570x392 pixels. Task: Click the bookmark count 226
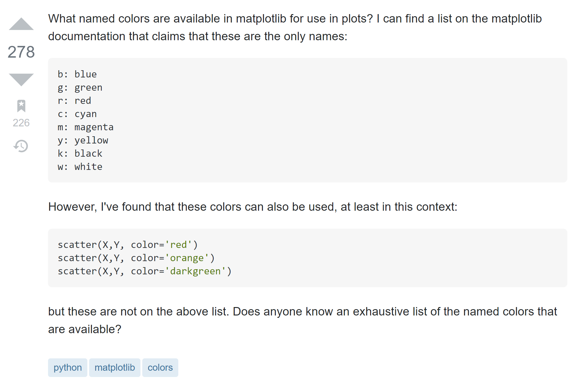21,122
